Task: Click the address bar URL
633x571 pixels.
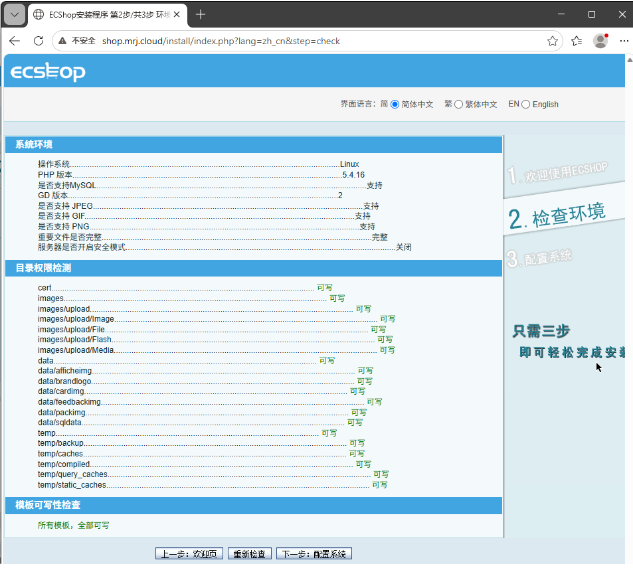Action: 221,41
